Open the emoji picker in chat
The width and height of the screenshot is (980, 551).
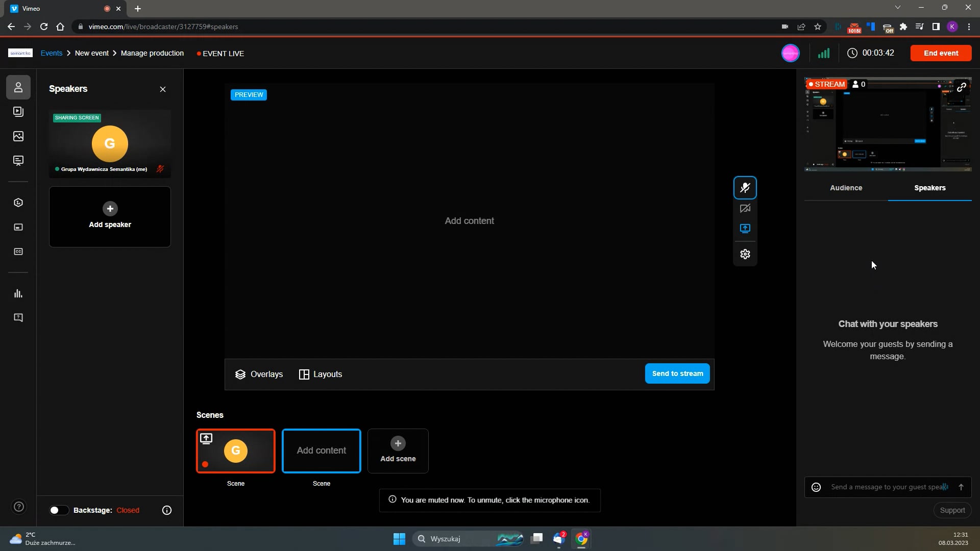tap(816, 487)
